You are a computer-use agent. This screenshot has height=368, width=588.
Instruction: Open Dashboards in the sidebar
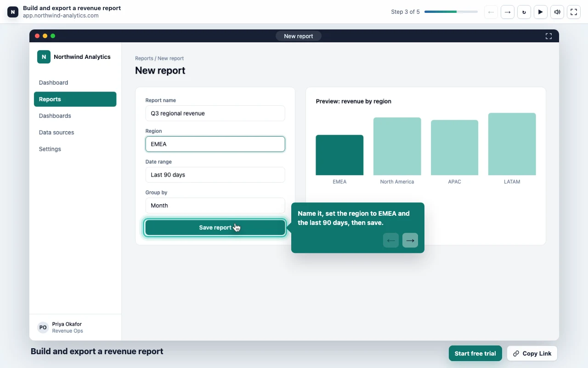point(75,116)
